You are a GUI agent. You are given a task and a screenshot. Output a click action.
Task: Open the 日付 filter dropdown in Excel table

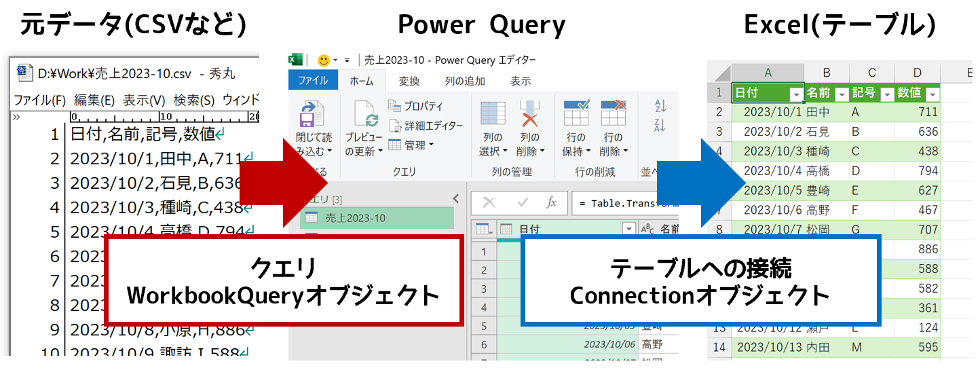[x=795, y=94]
